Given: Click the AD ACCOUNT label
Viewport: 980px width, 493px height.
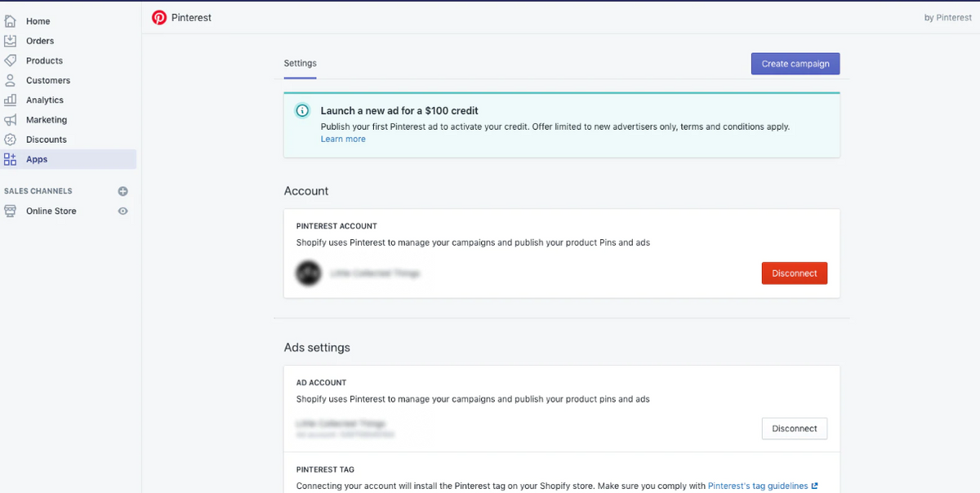Looking at the screenshot, I should [322, 383].
